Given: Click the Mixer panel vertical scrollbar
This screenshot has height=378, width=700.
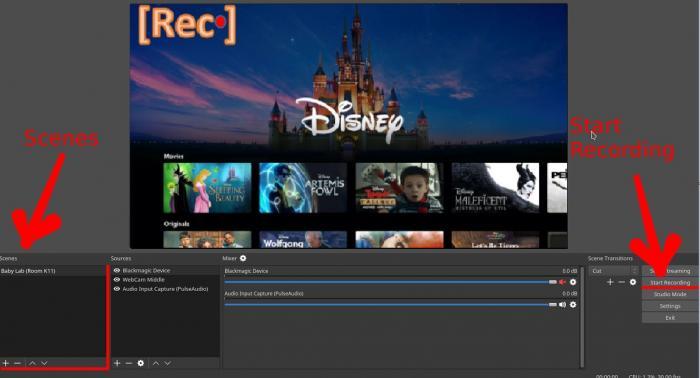Looking at the screenshot, I should tap(582, 317).
